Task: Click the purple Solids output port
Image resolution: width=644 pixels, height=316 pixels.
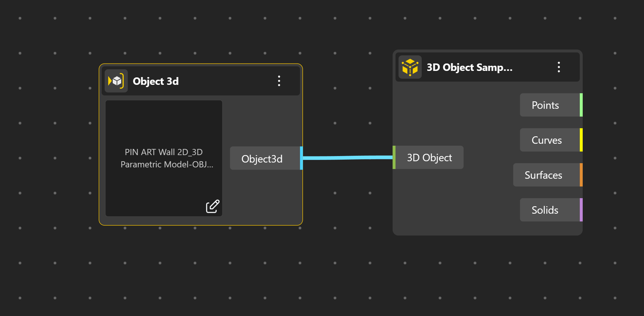Action: [x=581, y=210]
